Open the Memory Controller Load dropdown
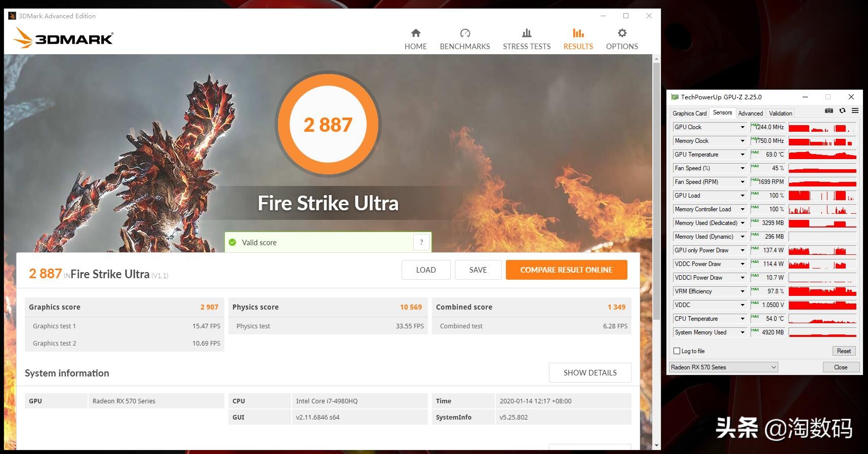 pyautogui.click(x=742, y=209)
